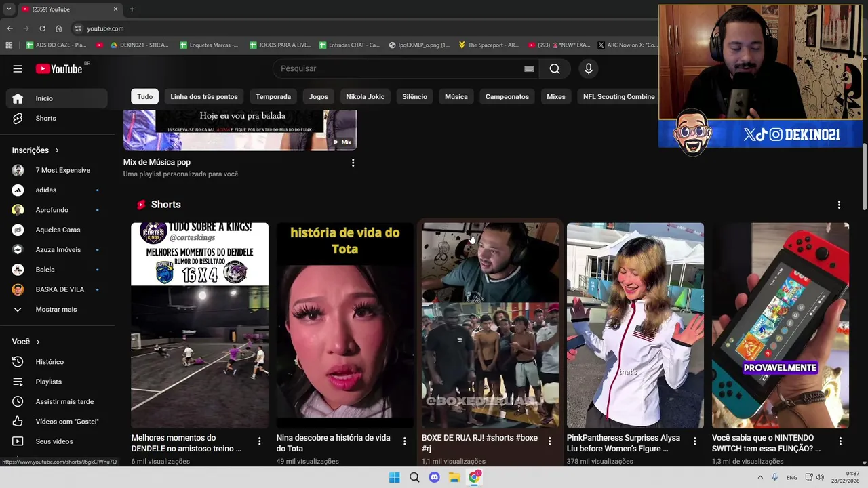
Task: Start voice search with the microphone
Action: tap(589, 68)
